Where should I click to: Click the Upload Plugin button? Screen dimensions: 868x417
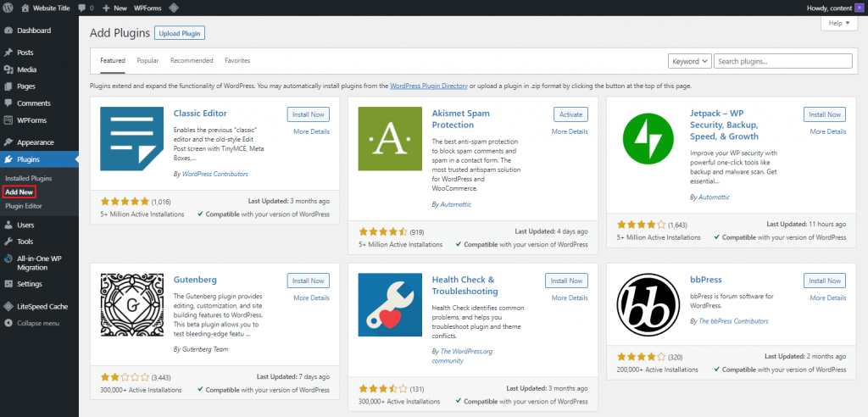click(180, 33)
